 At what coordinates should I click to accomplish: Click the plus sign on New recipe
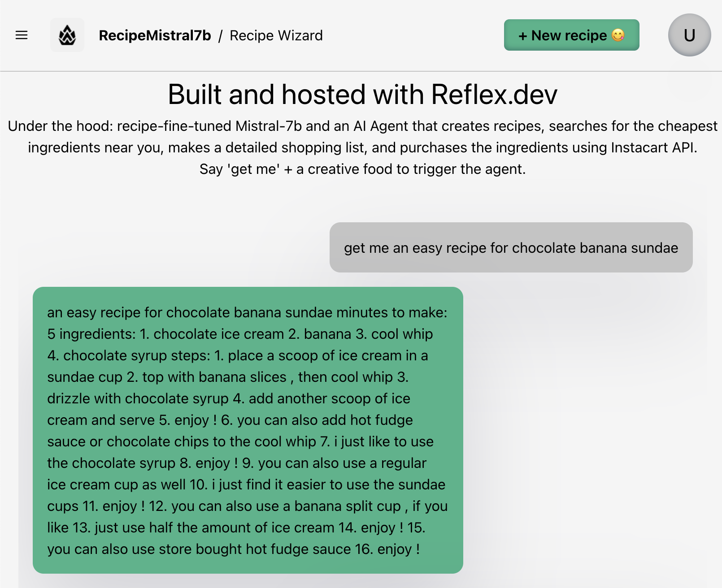[x=523, y=36]
